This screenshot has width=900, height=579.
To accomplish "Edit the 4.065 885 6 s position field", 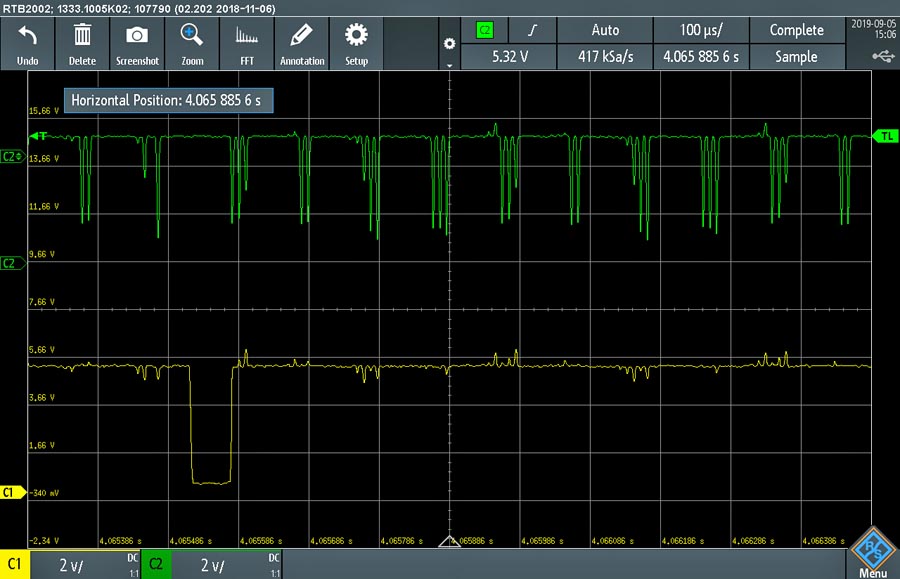I will (701, 57).
